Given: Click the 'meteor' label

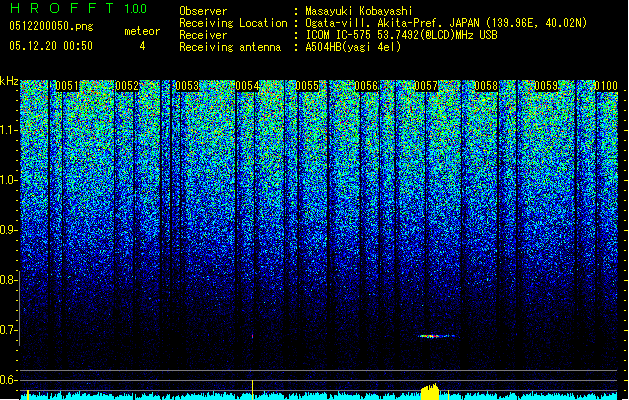Looking at the screenshot, I should (142, 31).
